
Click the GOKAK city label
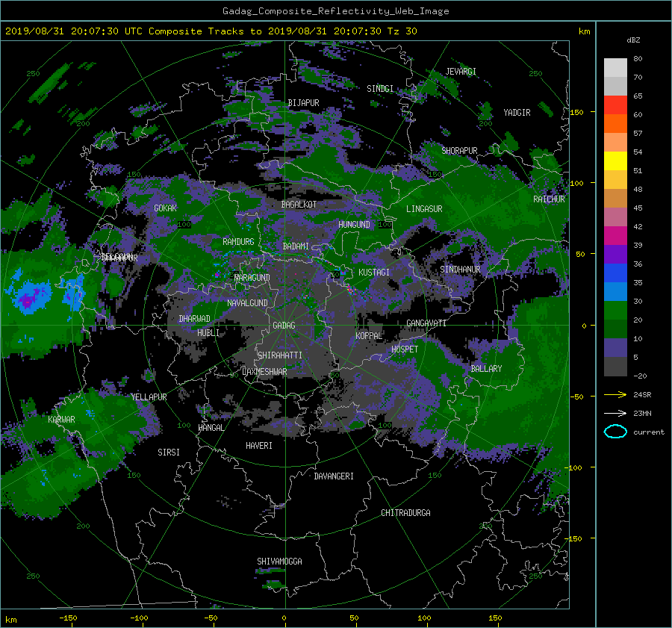(165, 208)
